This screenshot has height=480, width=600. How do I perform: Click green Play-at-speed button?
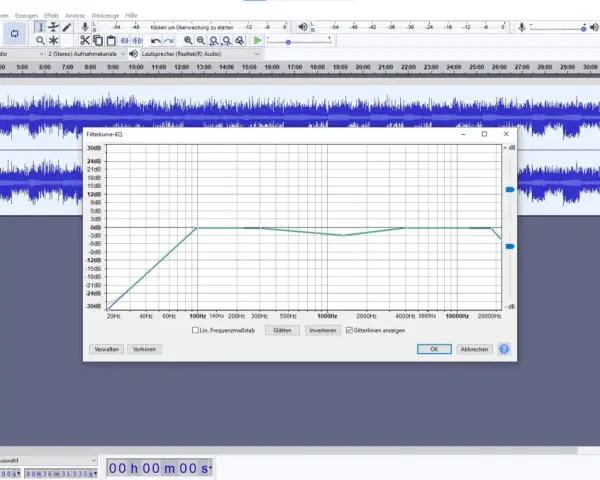click(x=258, y=40)
